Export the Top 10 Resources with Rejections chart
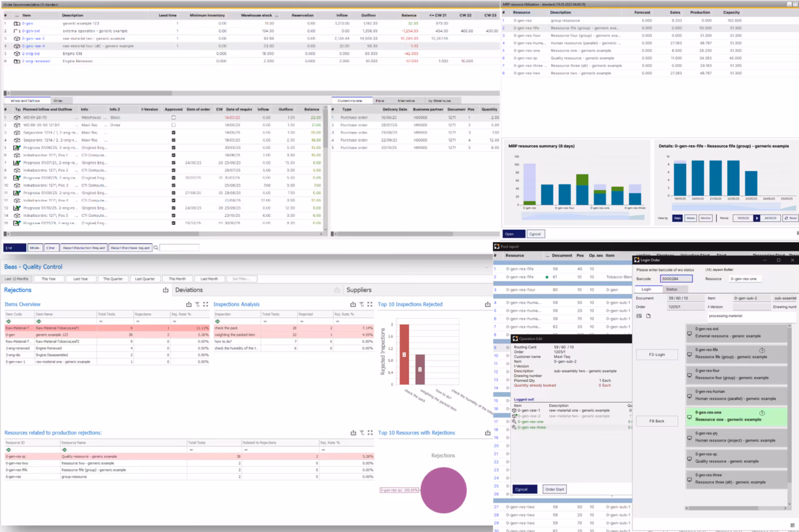The image size is (799, 532). [x=487, y=433]
